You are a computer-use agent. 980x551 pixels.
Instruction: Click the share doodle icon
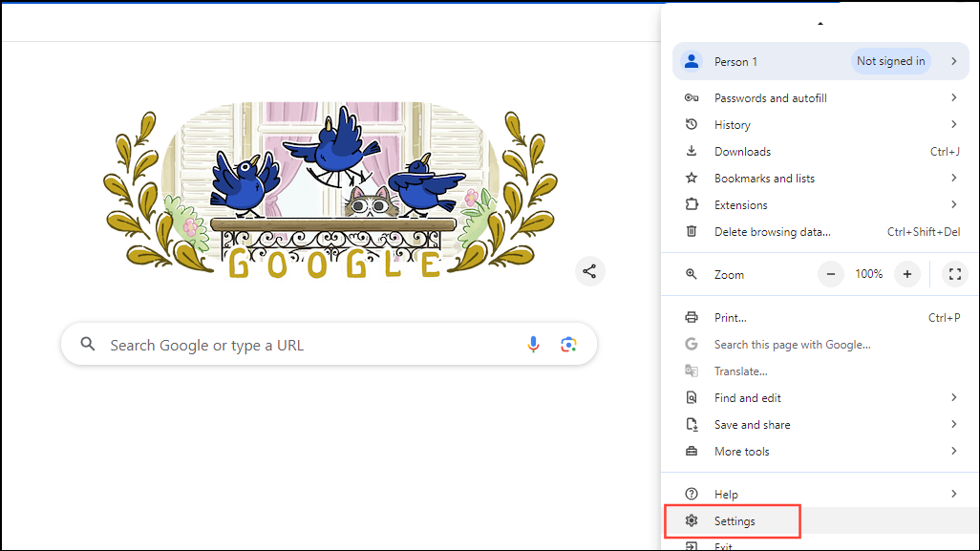click(589, 272)
